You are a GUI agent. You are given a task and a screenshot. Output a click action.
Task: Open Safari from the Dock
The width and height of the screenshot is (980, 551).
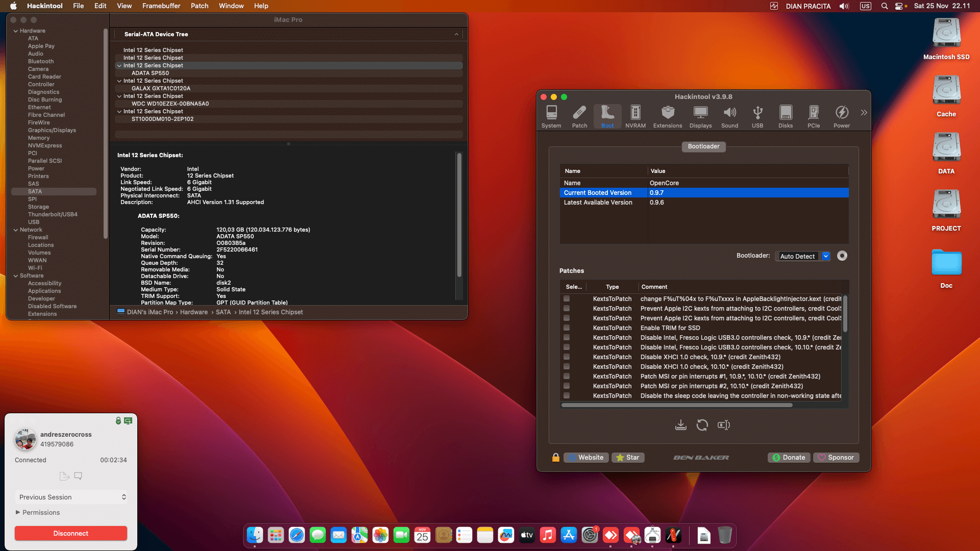click(297, 535)
